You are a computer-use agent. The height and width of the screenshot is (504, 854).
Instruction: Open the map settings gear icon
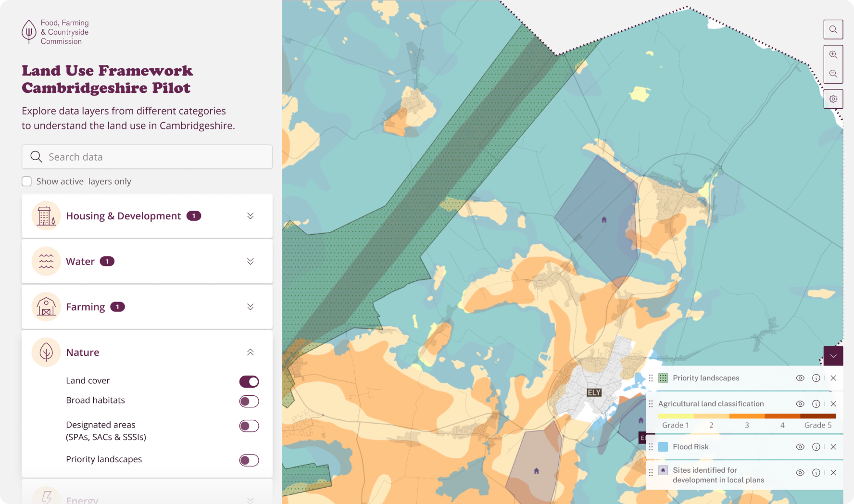[833, 99]
